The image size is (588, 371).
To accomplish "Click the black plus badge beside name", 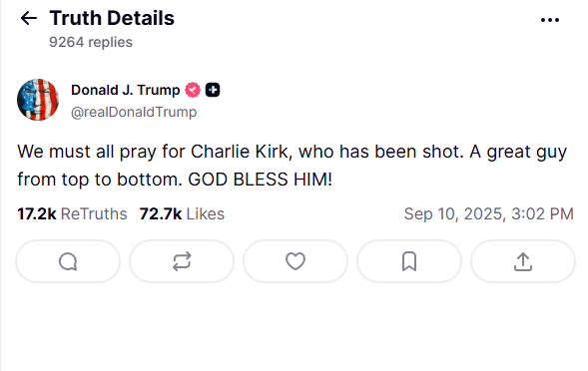I will coord(213,90).
